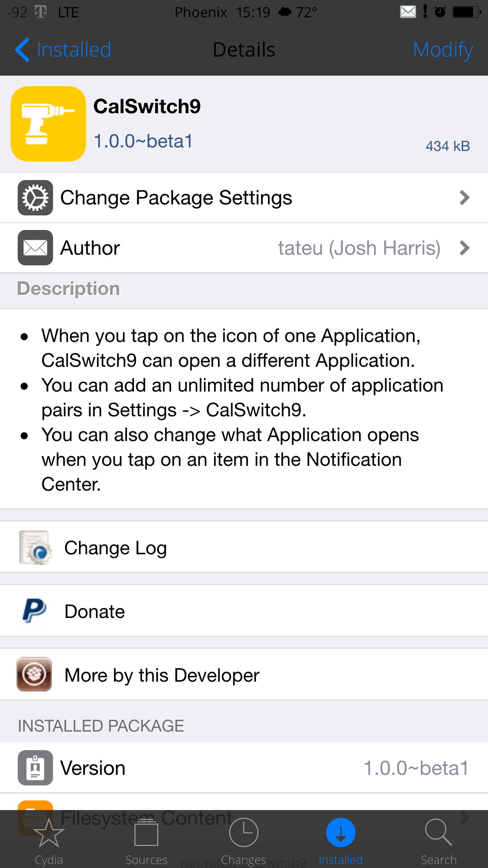Tap the PayPal Donate icon
Image resolution: width=488 pixels, height=868 pixels.
(35, 611)
